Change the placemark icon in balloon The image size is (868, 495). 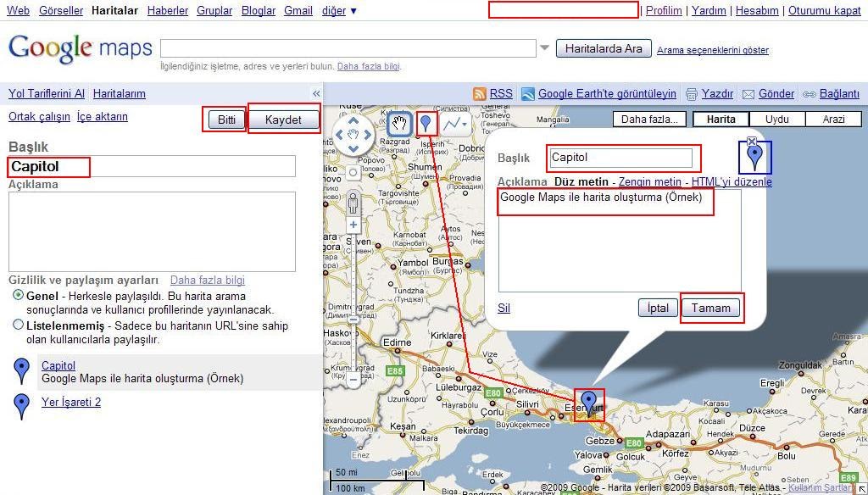pyautogui.click(x=754, y=159)
